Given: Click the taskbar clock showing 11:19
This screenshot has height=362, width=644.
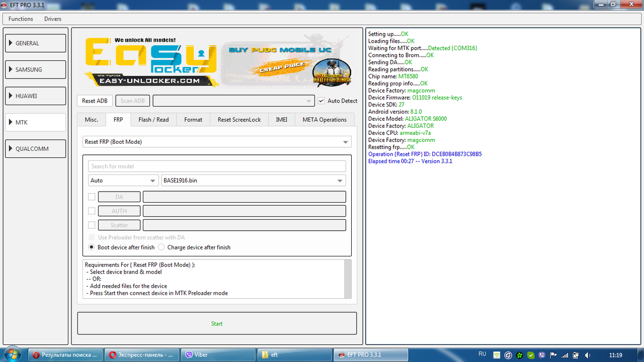Looking at the screenshot, I should pyautogui.click(x=615, y=355).
